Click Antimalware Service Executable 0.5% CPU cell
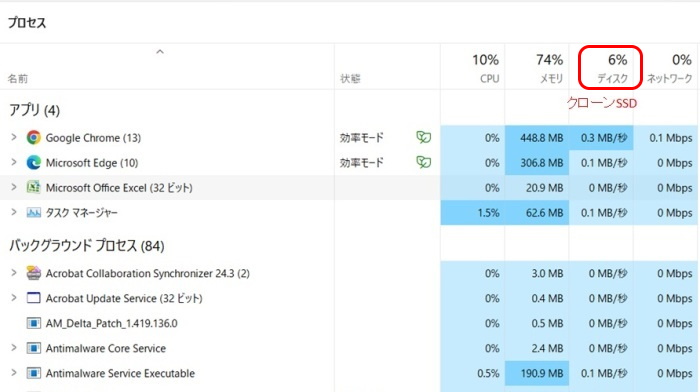Screen dimensions: 700x392 (x=473, y=373)
